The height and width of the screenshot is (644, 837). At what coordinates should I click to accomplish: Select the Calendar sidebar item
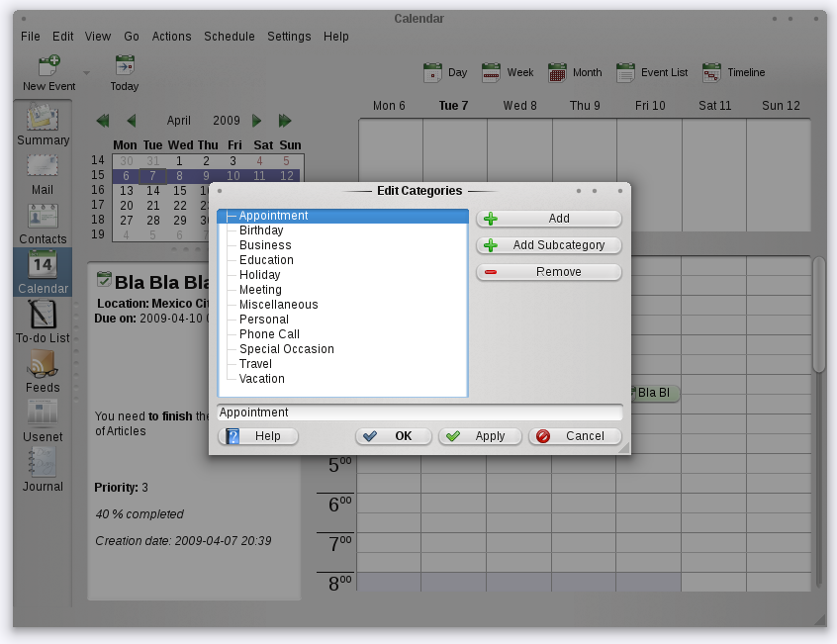click(x=43, y=272)
